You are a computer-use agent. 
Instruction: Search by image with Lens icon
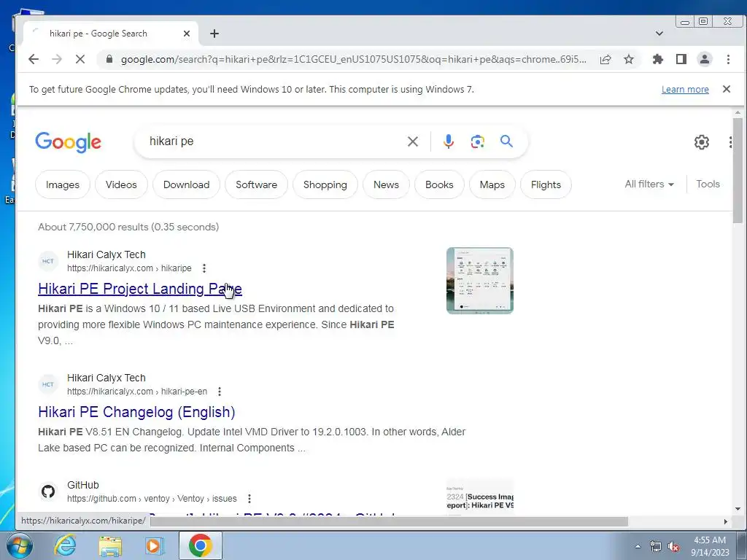477,141
